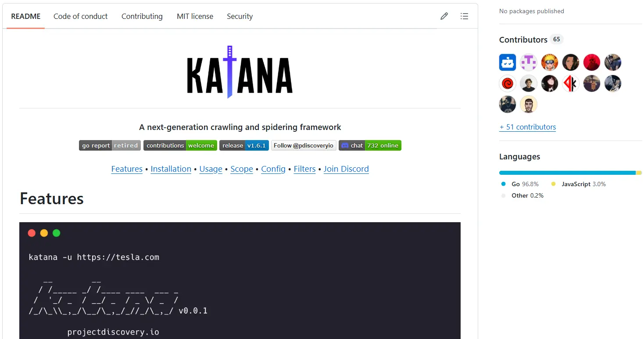The height and width of the screenshot is (339, 644).
Task: Click the 65 contributors count badge
Action: [557, 39]
